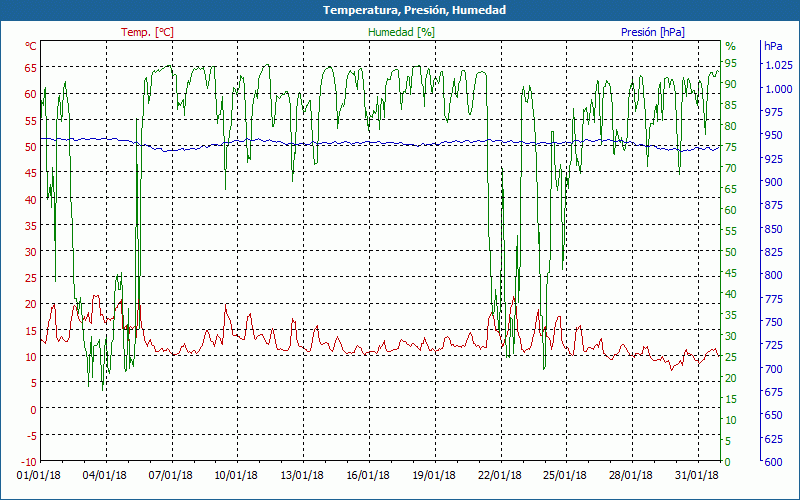Select the blue "Presión [hPa]" legend label
The height and width of the screenshot is (500, 800).
click(x=653, y=32)
